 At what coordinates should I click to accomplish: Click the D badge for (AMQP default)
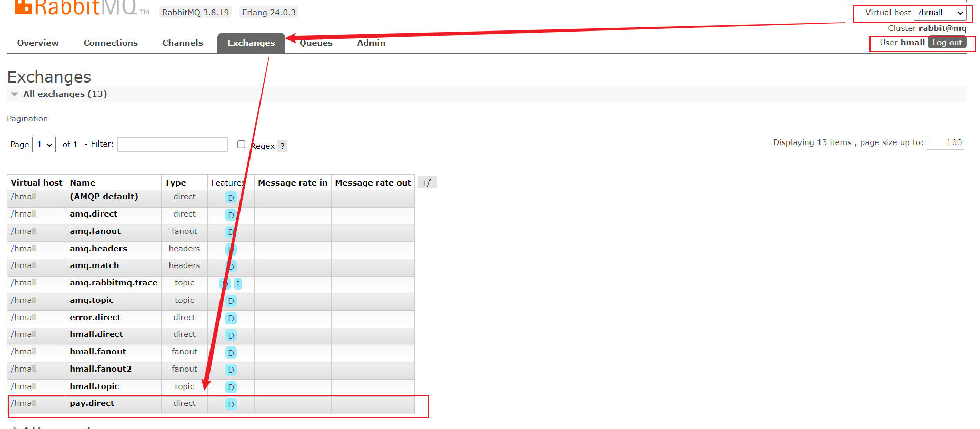click(x=231, y=198)
